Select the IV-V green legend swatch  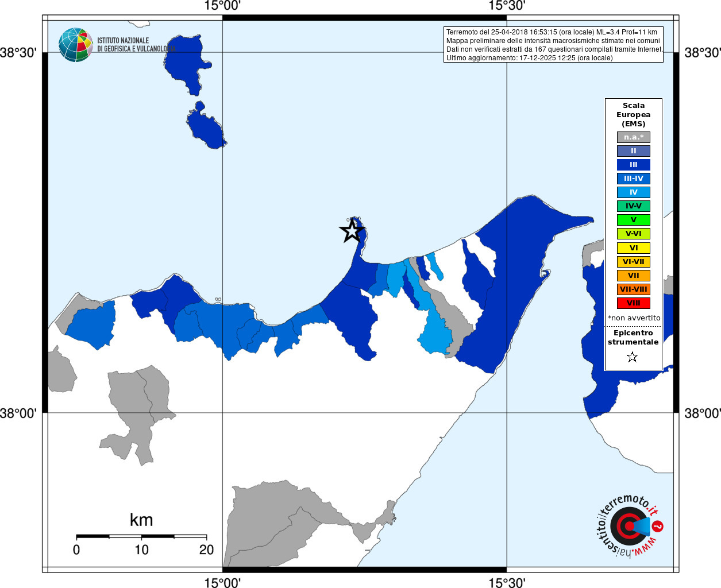[633, 206]
